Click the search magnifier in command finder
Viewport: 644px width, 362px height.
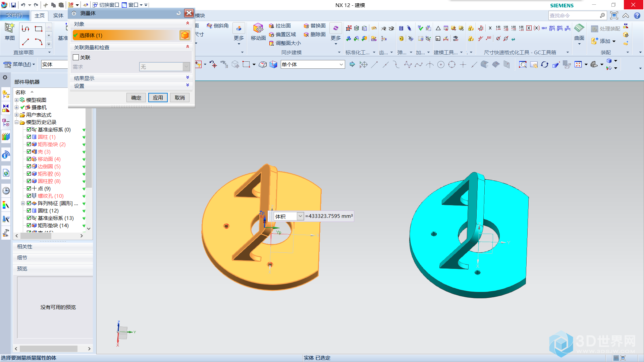click(602, 15)
